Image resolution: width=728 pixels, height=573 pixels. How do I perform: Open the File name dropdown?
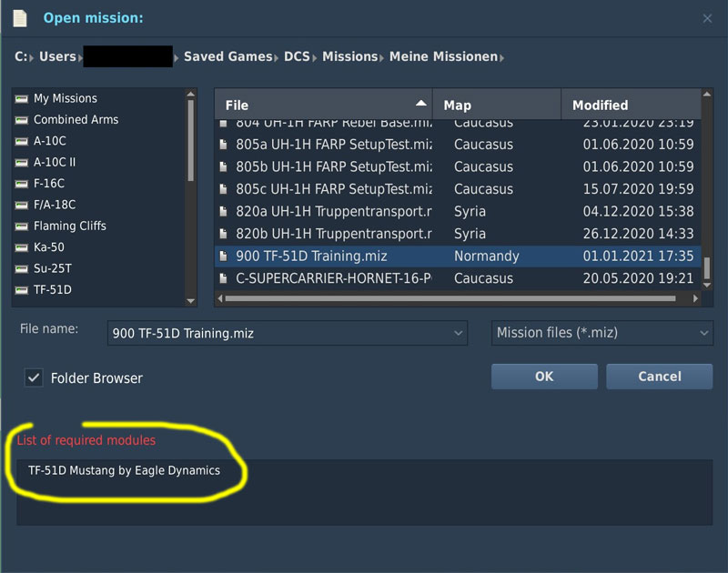(458, 333)
